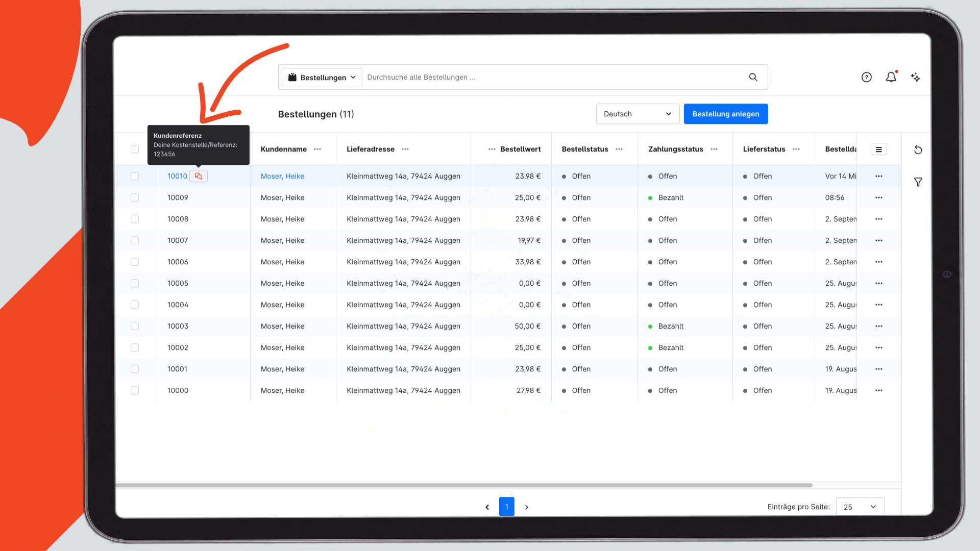This screenshot has height=551, width=980.
Task: Change entries per page dropdown showing 25
Action: pos(860,507)
